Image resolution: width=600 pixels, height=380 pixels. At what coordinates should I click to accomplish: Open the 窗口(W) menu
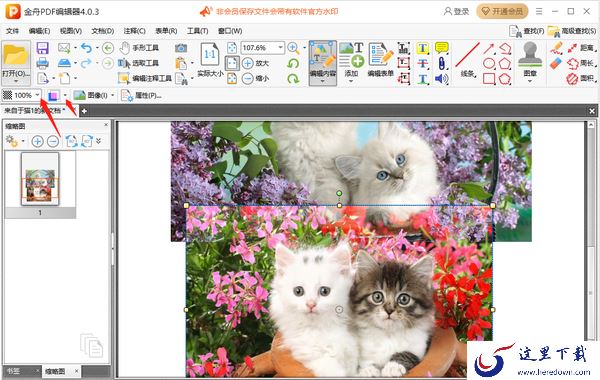[x=230, y=31]
